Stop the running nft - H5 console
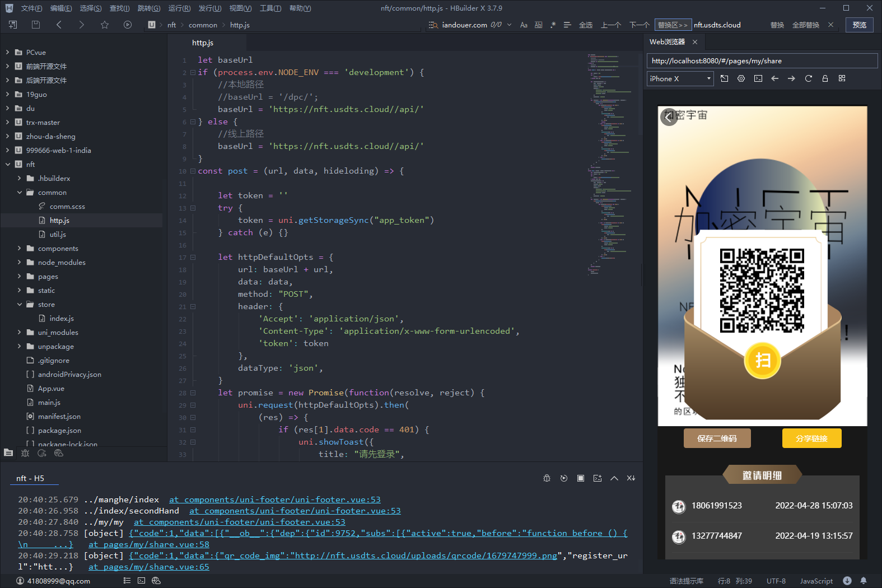This screenshot has height=588, width=882. 581,478
